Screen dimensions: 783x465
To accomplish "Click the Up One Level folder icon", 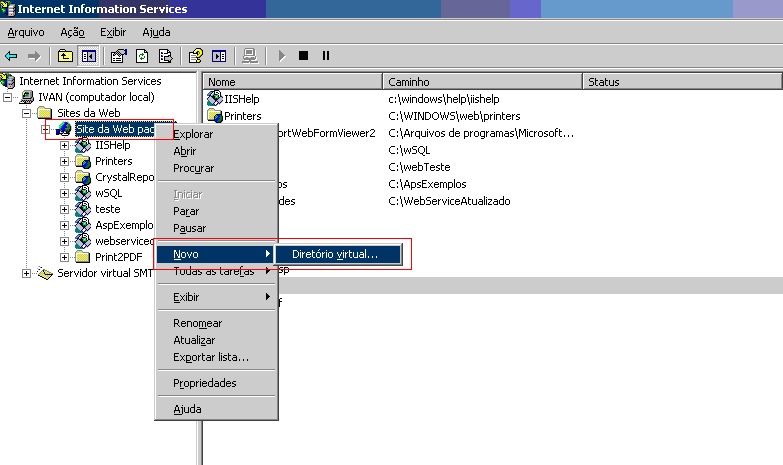I will coord(65,56).
